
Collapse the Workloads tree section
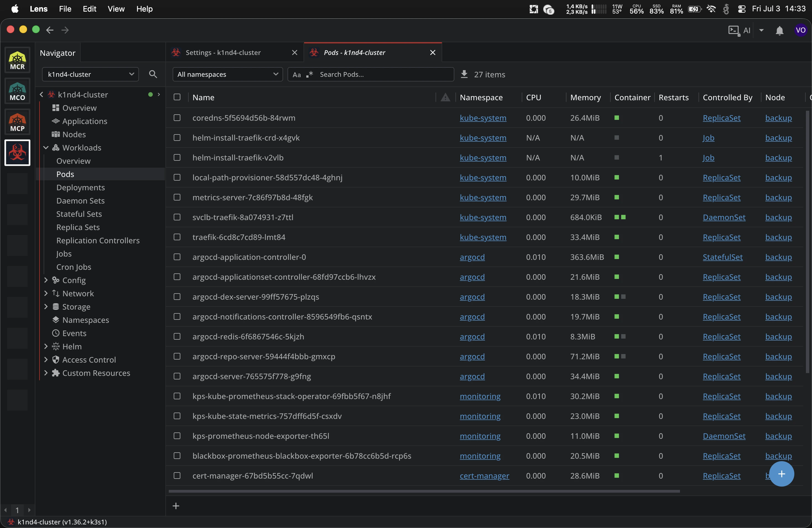coord(46,148)
